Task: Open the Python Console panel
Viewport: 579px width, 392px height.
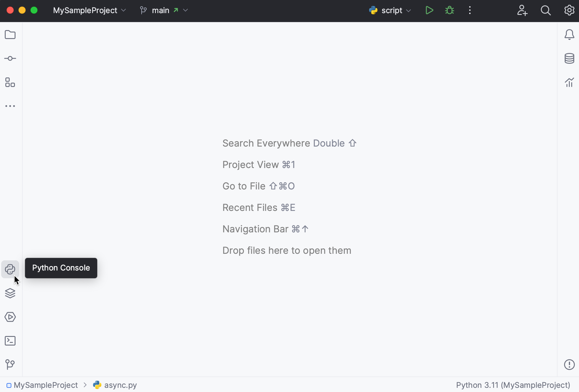Action: (x=10, y=269)
